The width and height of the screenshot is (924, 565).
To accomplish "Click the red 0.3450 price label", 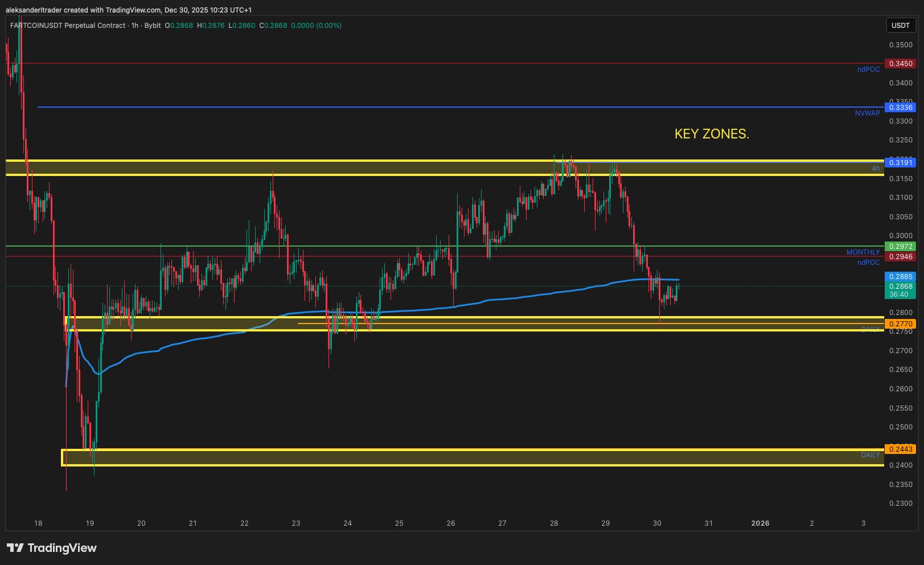I will click(900, 64).
